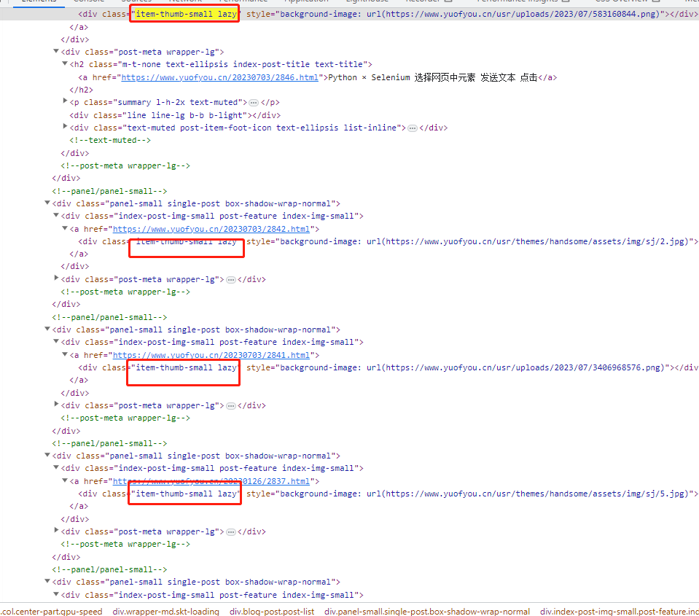The height and width of the screenshot is (616, 699).
Task: Collapse panel-small div containing the 2837.html post
Action: pos(47,456)
